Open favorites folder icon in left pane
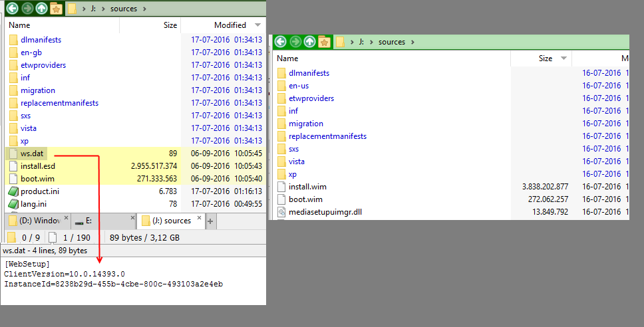The height and width of the screenshot is (327, 644). 56,8
